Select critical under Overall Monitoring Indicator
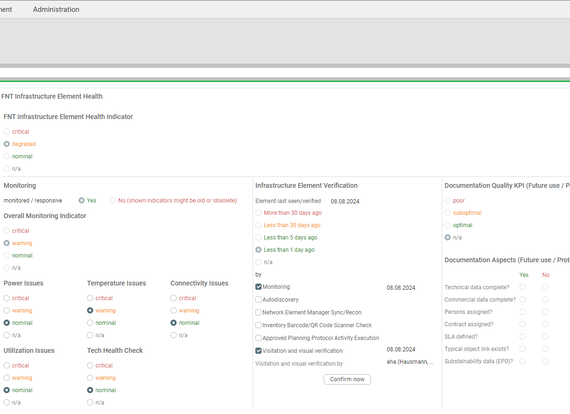The width and height of the screenshot is (570, 414). (7, 231)
